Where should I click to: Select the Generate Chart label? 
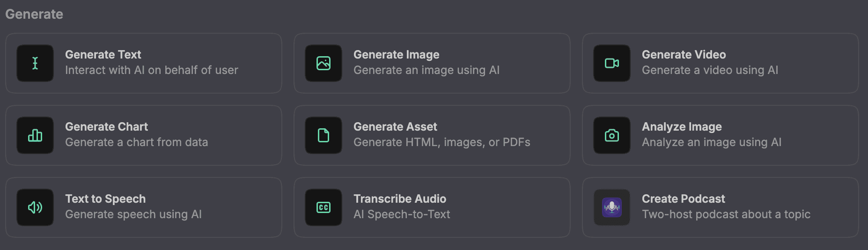(106, 127)
